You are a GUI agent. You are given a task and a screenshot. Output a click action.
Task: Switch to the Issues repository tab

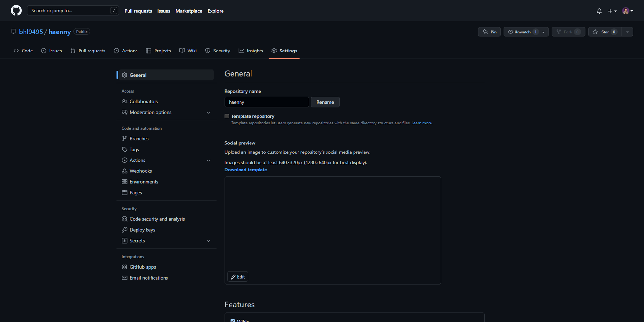coord(52,51)
